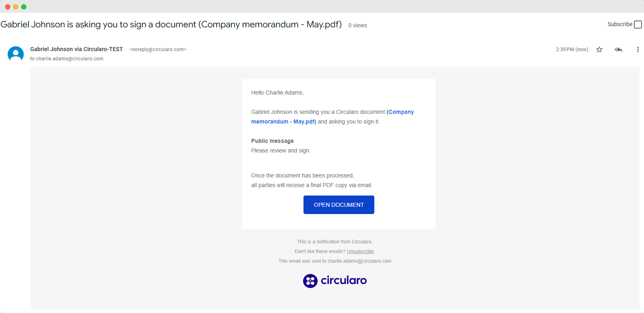Maximize the window with the green button
This screenshot has height=313, width=644.
pyautogui.click(x=24, y=7)
